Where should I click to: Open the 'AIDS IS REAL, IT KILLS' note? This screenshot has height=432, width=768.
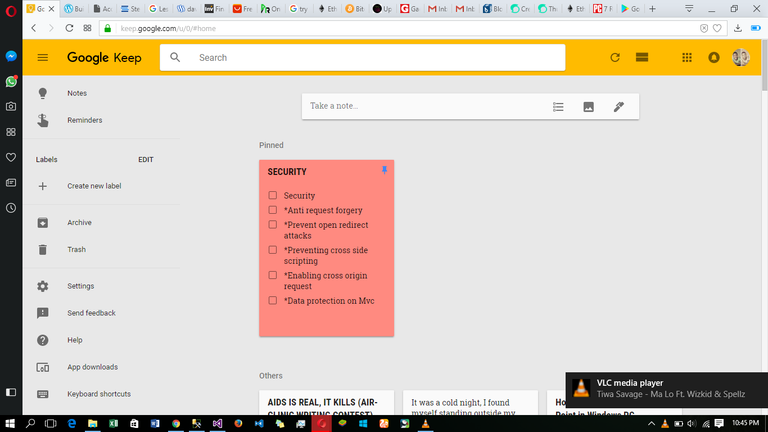(326, 403)
